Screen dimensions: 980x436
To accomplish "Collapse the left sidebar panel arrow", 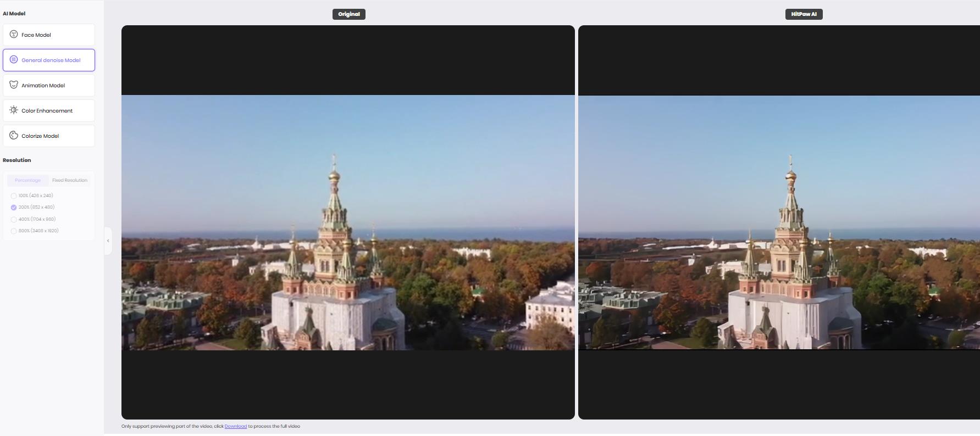I will [108, 241].
